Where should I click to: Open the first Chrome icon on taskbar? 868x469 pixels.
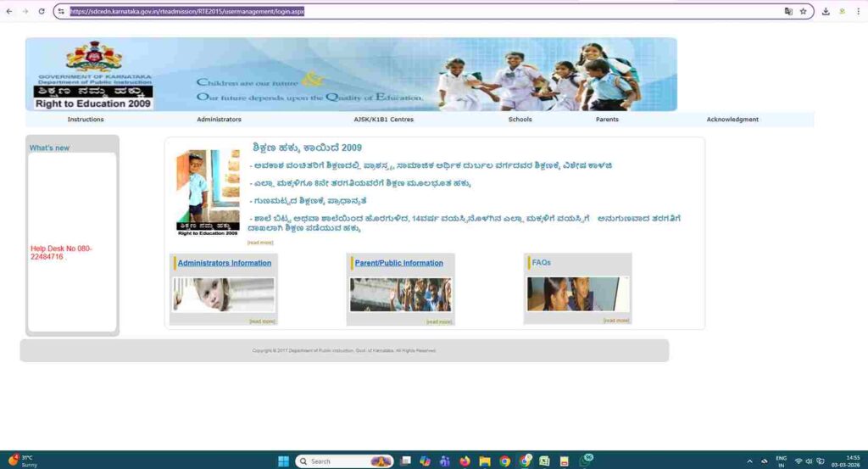point(504,461)
